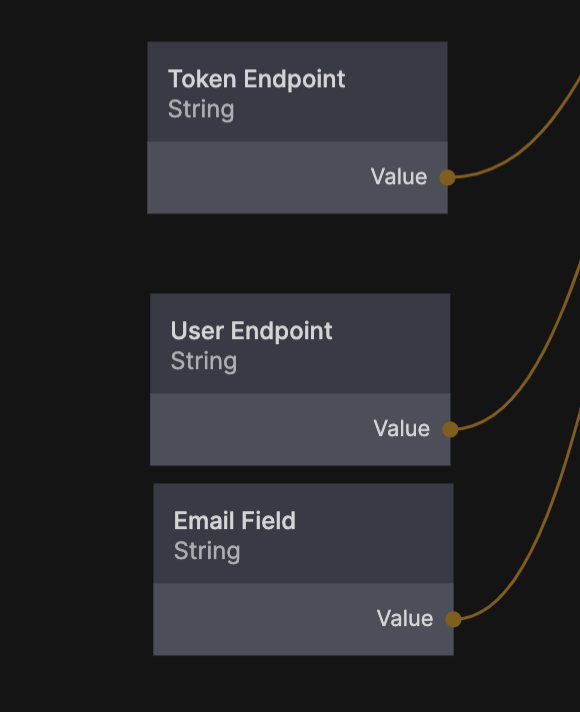580x712 pixels.
Task: Click the String type label under Email Field
Action: 207,551
